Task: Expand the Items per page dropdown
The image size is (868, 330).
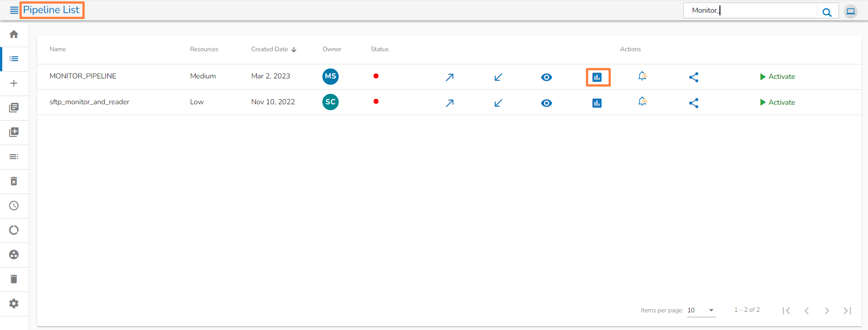Action: point(701,311)
